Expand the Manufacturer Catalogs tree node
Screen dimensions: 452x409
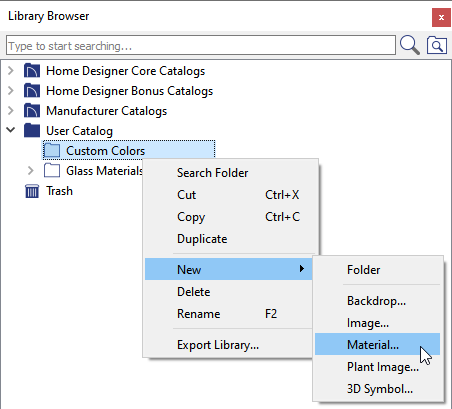point(11,111)
